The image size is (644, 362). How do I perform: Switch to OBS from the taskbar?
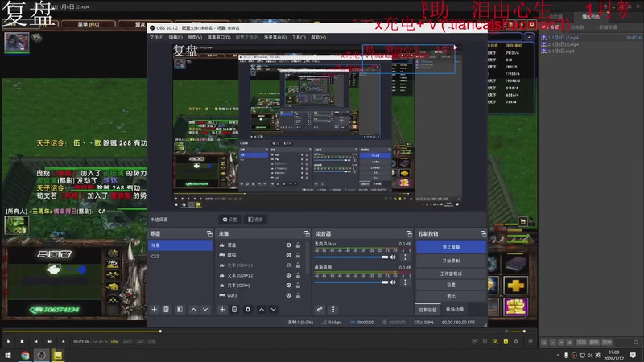coord(42,355)
